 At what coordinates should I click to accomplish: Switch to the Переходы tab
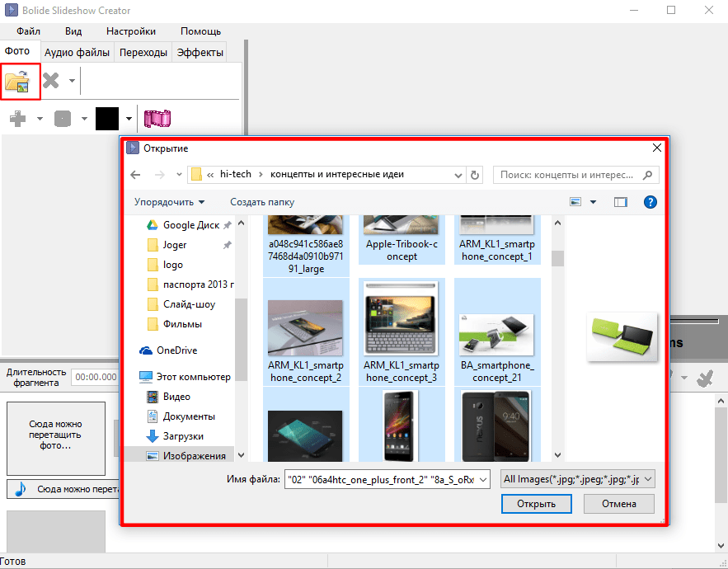coord(143,53)
